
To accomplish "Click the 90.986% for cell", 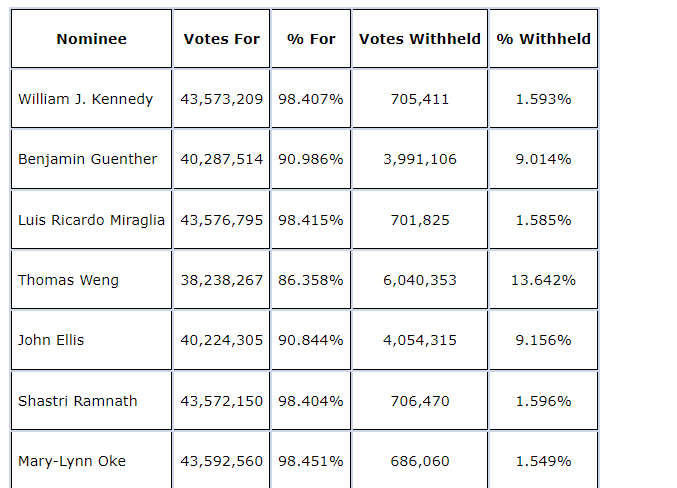I will tap(311, 159).
